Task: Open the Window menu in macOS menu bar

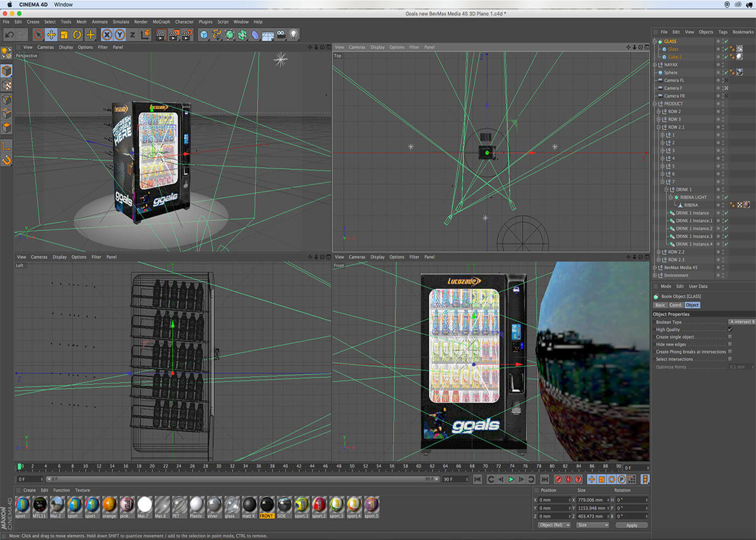Action: 63,4
